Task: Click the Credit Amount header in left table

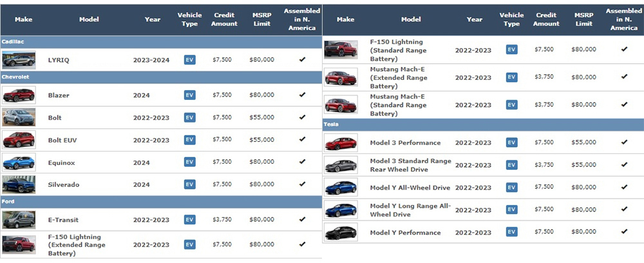Action: click(224, 19)
